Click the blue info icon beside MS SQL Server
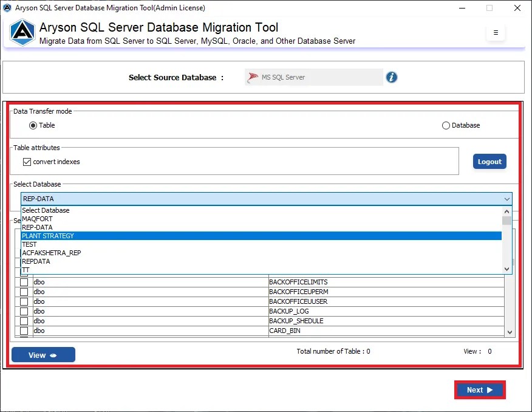The image size is (532, 412). click(x=391, y=77)
